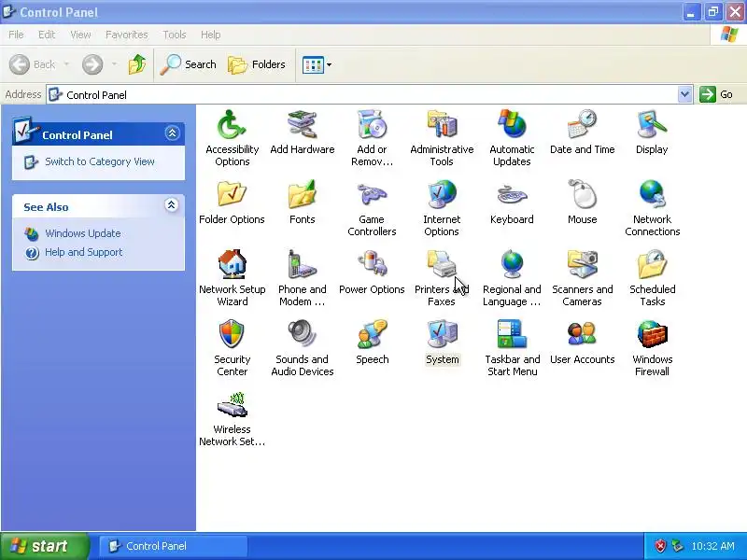Open Help and Support link
The height and width of the screenshot is (560, 747).
click(84, 252)
